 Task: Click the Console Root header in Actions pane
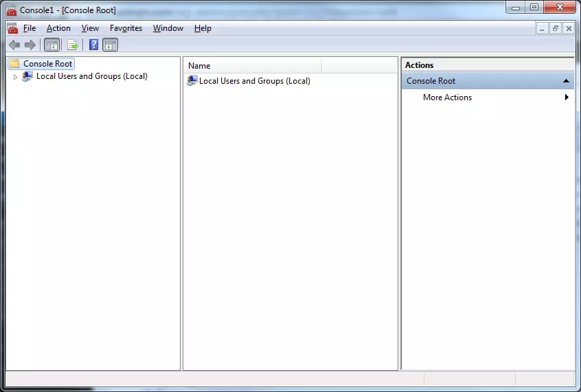coord(488,81)
